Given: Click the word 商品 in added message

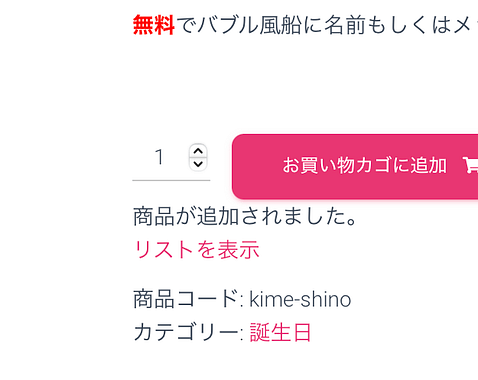Looking at the screenshot, I should point(154,216).
